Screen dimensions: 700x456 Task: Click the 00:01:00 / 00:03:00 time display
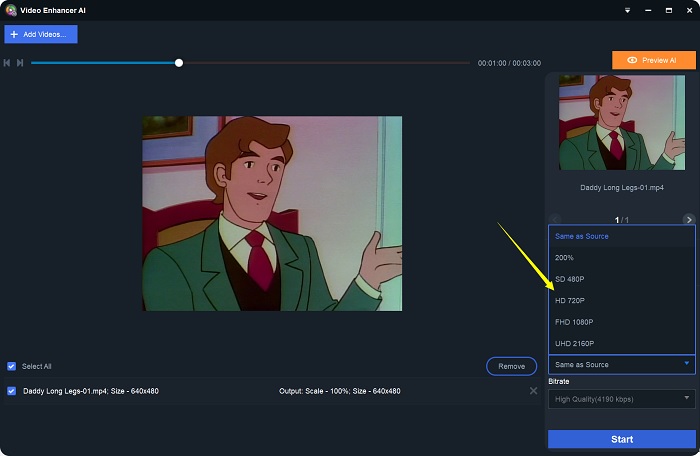click(x=509, y=63)
